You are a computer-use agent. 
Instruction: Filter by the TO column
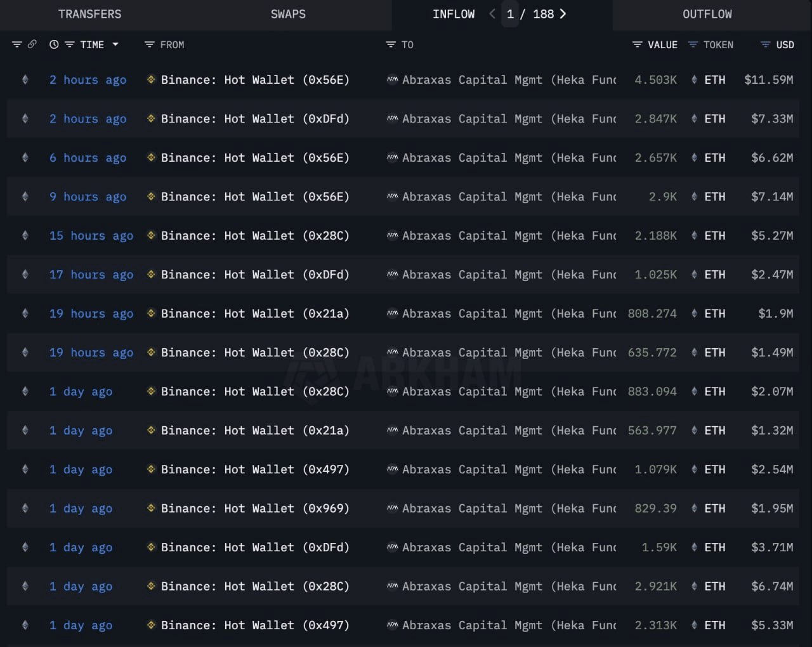point(391,44)
